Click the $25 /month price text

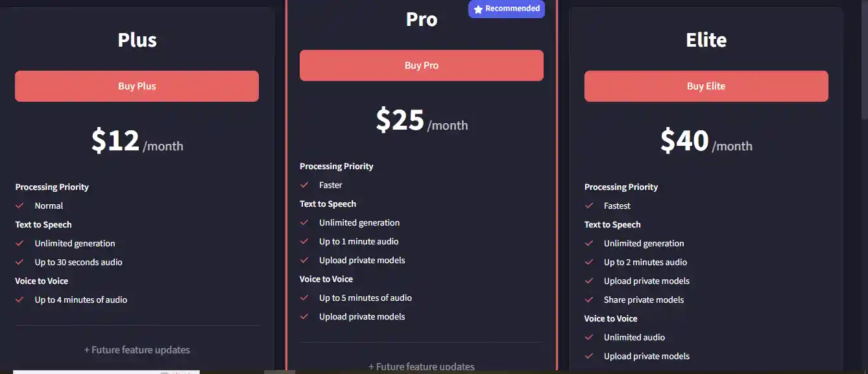pyautogui.click(x=422, y=121)
